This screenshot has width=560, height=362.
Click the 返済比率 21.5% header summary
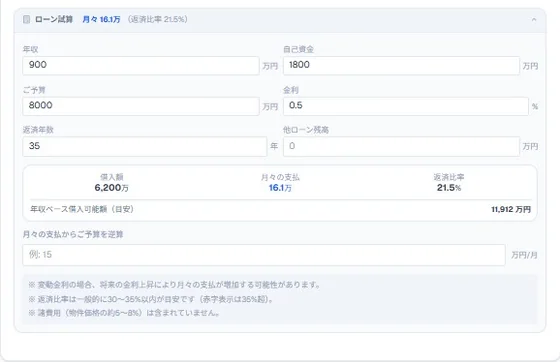(x=158, y=19)
